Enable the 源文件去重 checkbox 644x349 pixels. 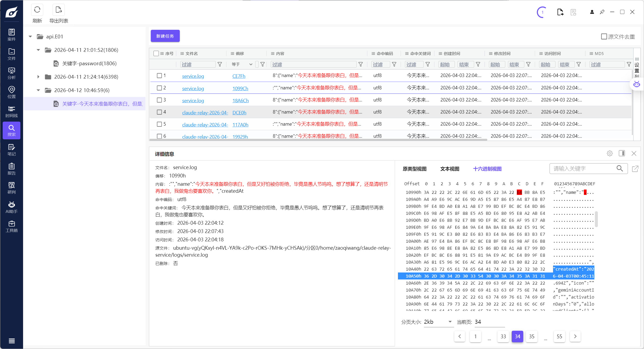(604, 37)
